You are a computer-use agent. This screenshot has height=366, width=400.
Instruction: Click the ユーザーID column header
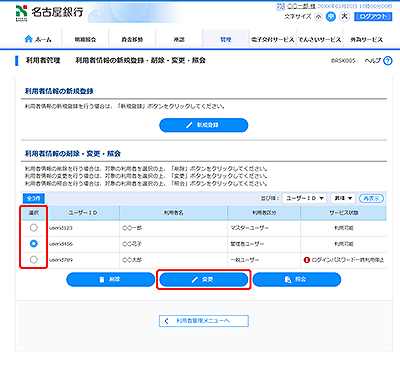(83, 213)
